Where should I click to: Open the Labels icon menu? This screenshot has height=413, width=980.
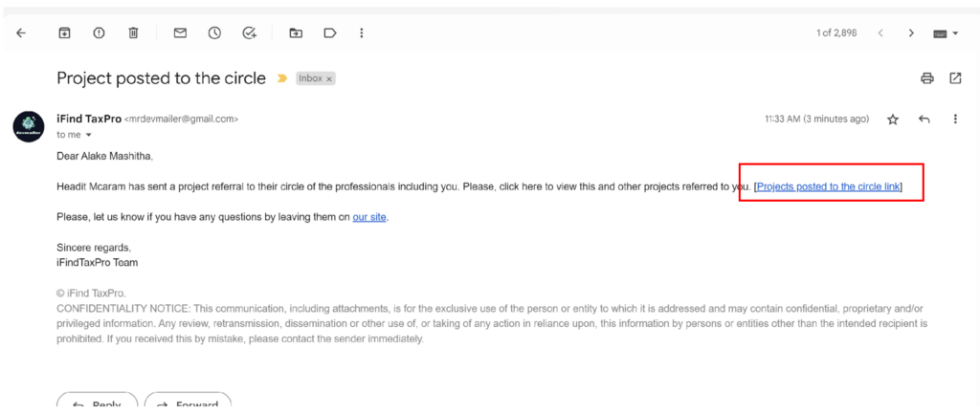(329, 33)
